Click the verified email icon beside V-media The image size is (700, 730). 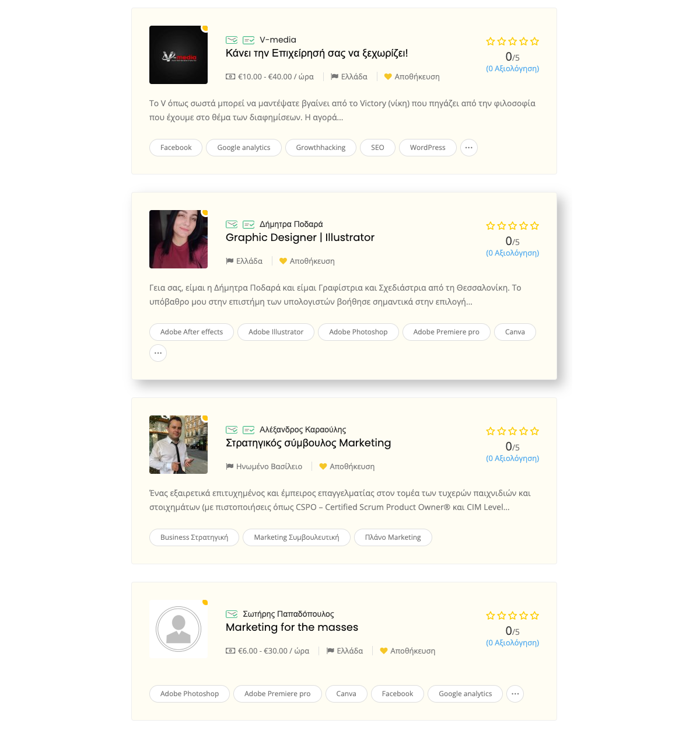pyautogui.click(x=232, y=40)
